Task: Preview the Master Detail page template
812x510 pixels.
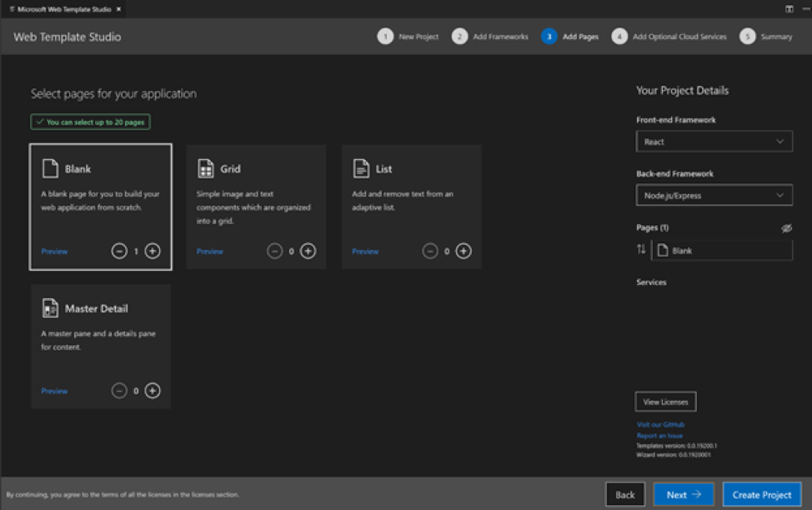Action: pyautogui.click(x=54, y=391)
